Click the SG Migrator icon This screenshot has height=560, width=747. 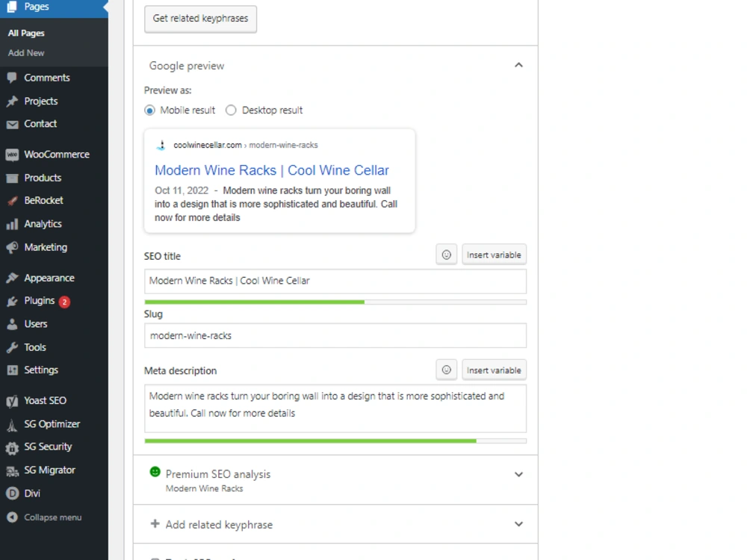click(x=12, y=471)
